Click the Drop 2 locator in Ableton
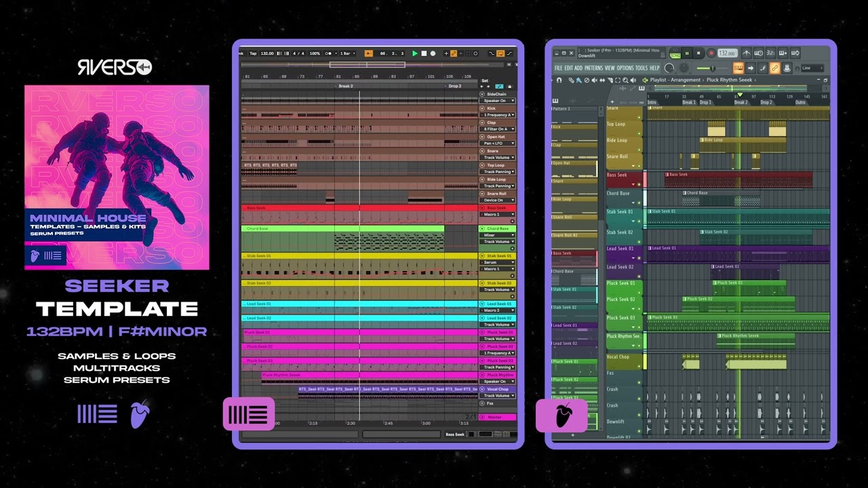 click(x=454, y=86)
